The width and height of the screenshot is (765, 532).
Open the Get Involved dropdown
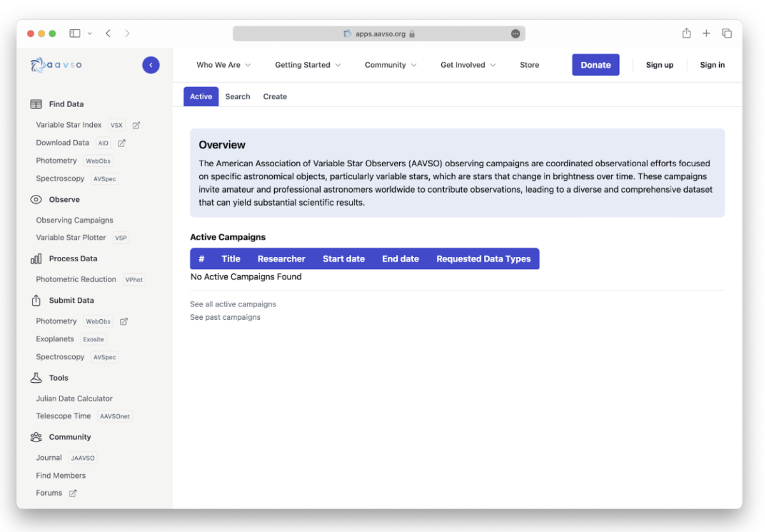pos(468,65)
